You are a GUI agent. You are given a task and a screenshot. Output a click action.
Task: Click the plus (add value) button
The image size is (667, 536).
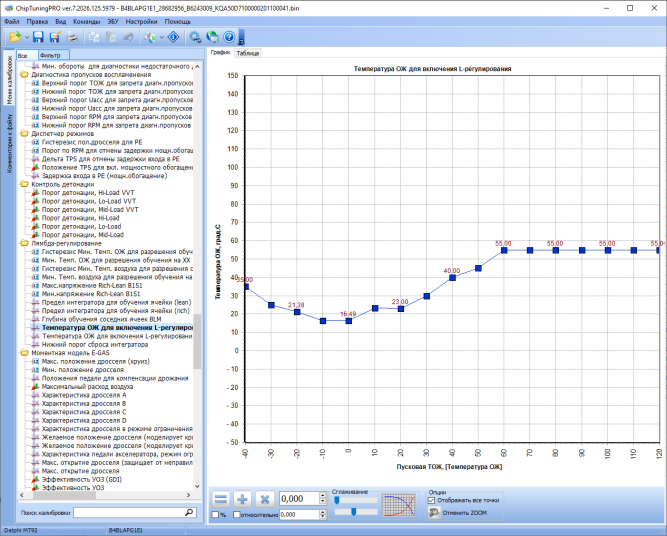[242, 499]
